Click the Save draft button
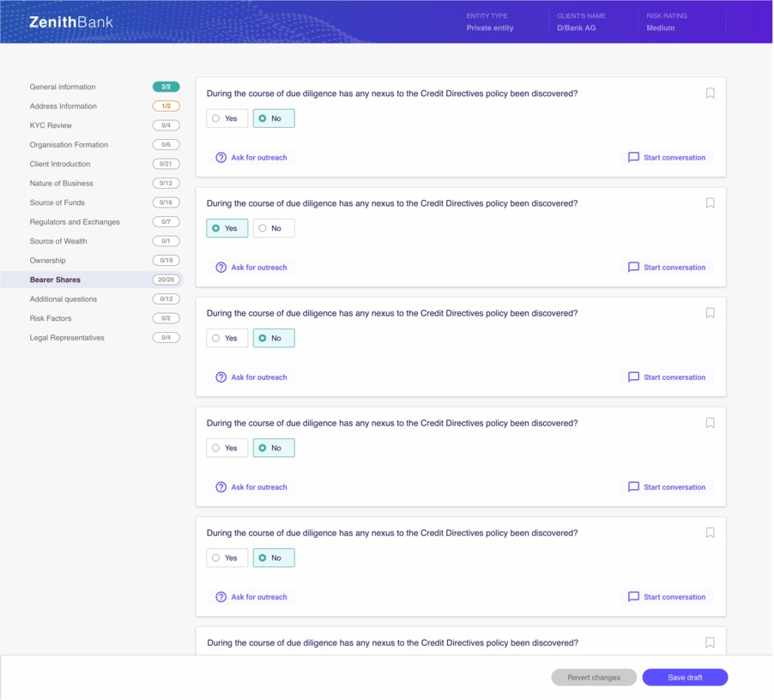The width and height of the screenshot is (774, 700). (684, 678)
